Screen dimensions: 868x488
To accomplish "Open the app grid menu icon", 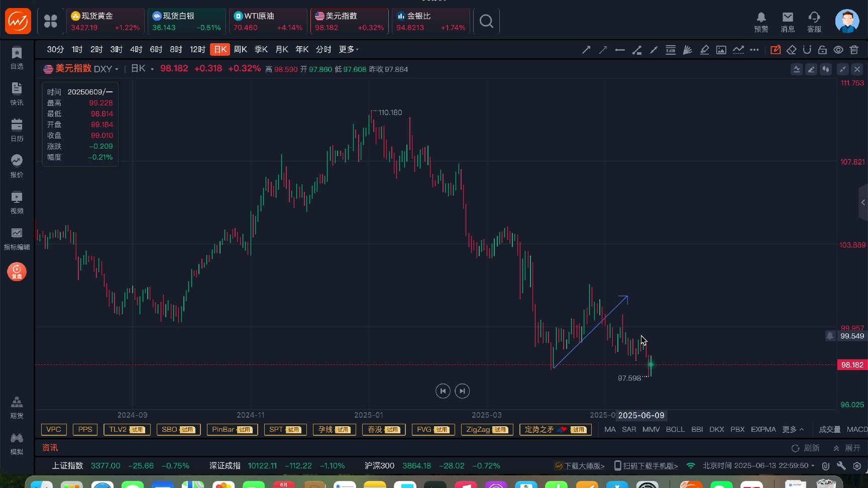I will point(51,21).
